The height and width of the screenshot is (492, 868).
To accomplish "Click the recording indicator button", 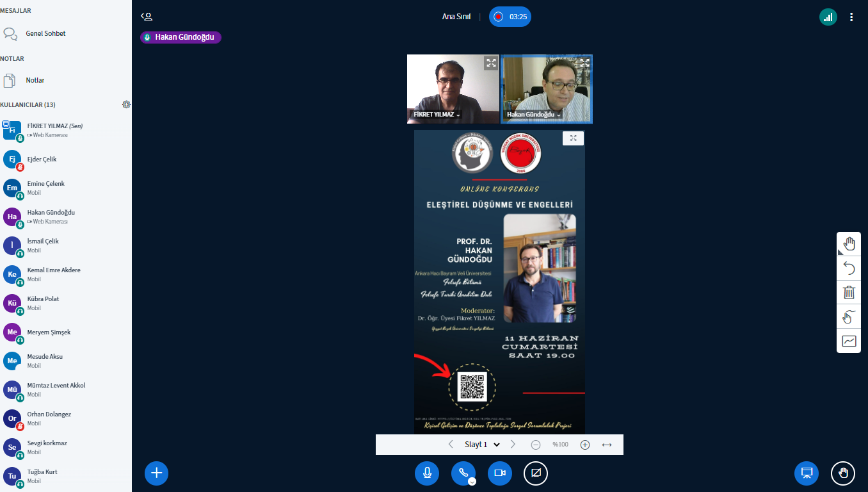I will (510, 17).
